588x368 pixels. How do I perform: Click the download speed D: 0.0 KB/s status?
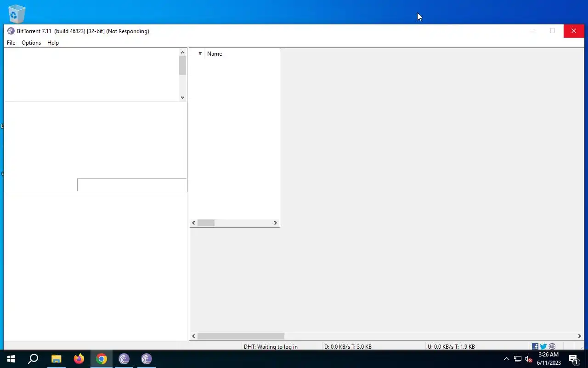pyautogui.click(x=348, y=347)
